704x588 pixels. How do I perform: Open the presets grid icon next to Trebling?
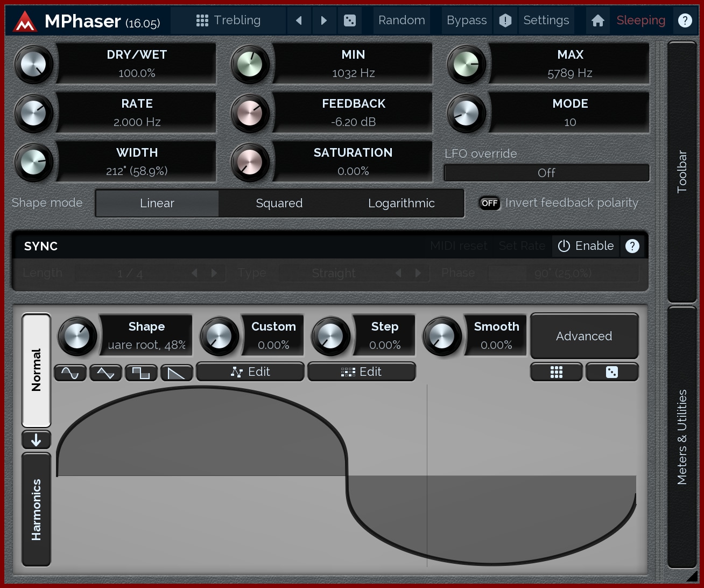(x=202, y=20)
